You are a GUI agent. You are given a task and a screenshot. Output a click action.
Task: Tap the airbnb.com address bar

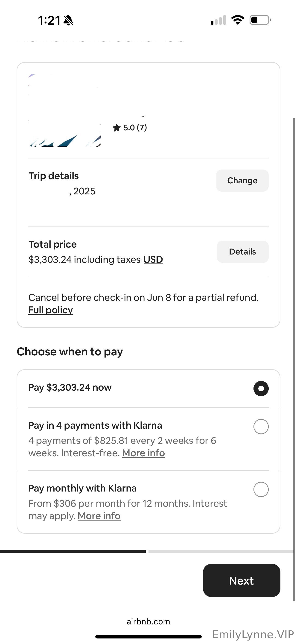click(148, 621)
